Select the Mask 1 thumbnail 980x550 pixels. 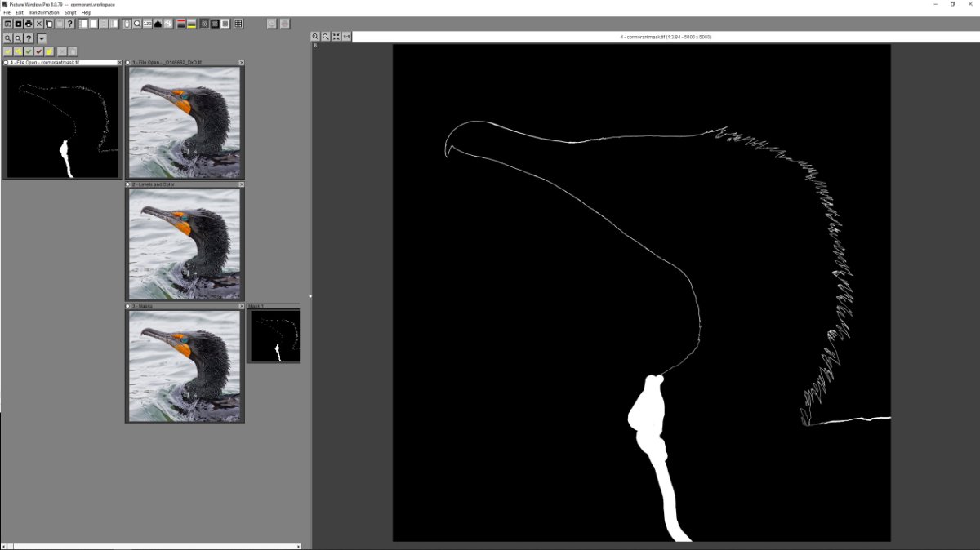pyautogui.click(x=274, y=335)
